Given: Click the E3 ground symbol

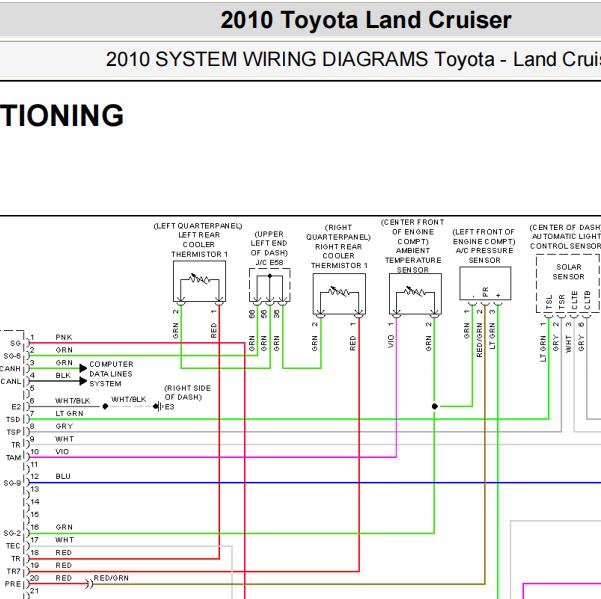Looking at the screenshot, I should pos(157,406).
